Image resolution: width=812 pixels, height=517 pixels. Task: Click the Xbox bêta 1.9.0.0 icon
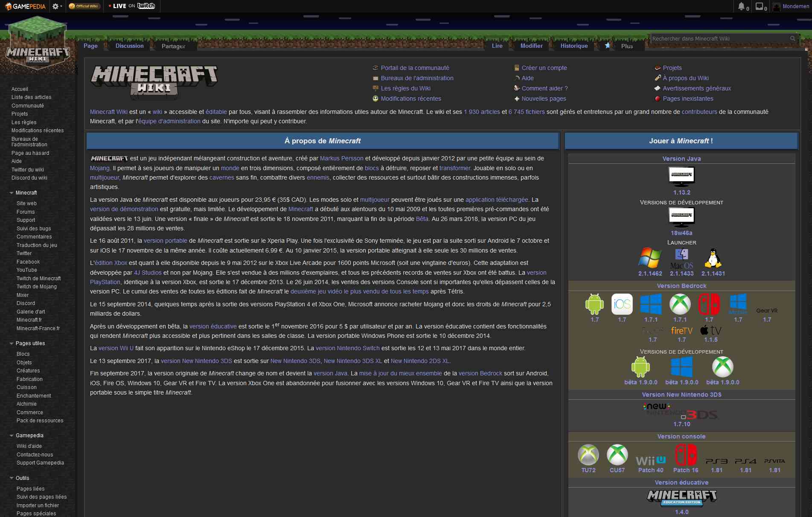tap(722, 367)
